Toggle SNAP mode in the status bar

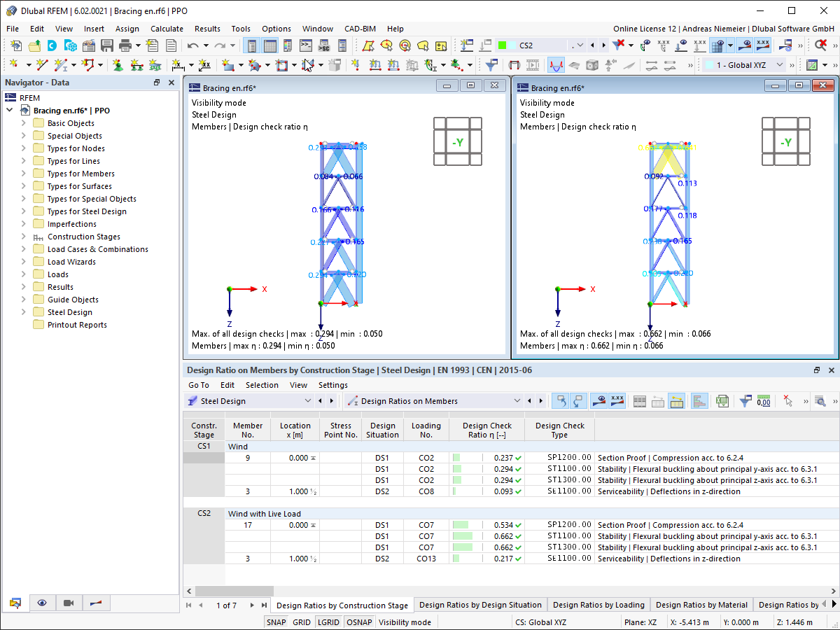[276, 622]
